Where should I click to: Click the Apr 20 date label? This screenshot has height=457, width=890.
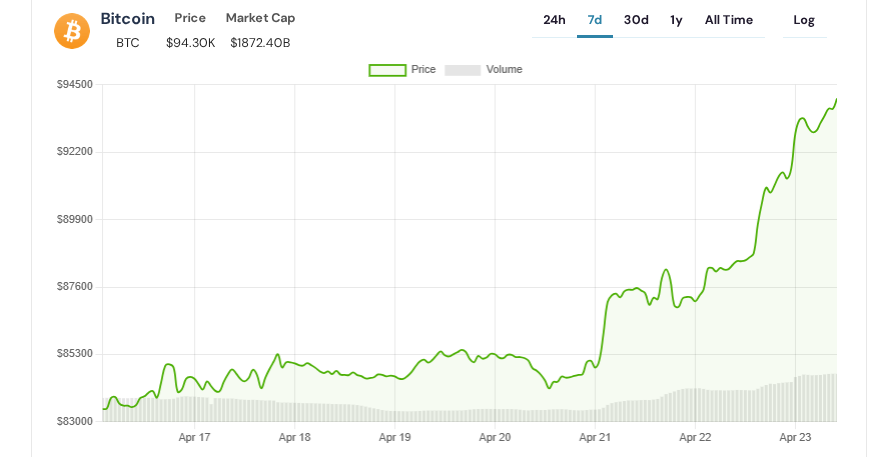point(495,438)
